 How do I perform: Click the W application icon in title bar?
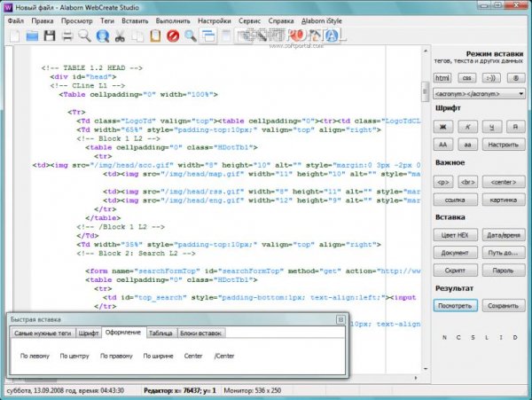(8, 7)
